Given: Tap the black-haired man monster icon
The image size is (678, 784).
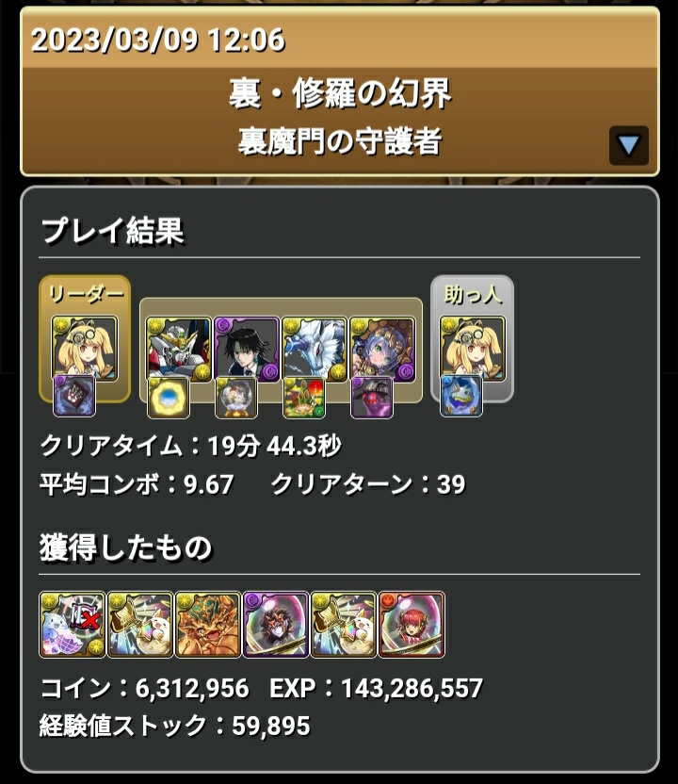Looking at the screenshot, I should coord(247,350).
